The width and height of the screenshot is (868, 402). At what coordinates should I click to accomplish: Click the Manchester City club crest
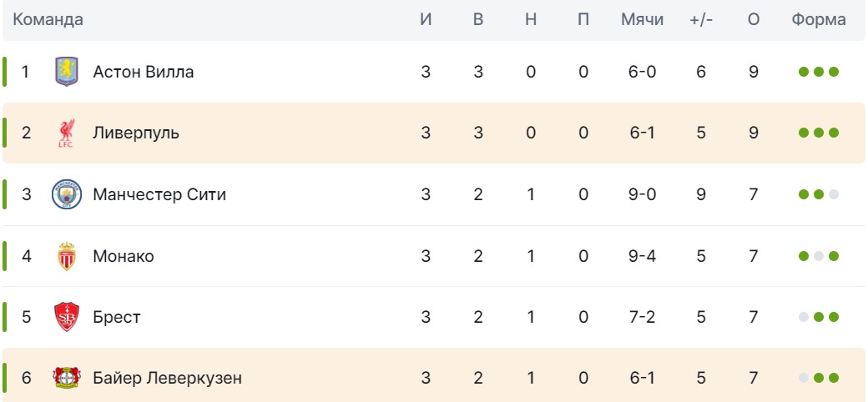tap(66, 194)
